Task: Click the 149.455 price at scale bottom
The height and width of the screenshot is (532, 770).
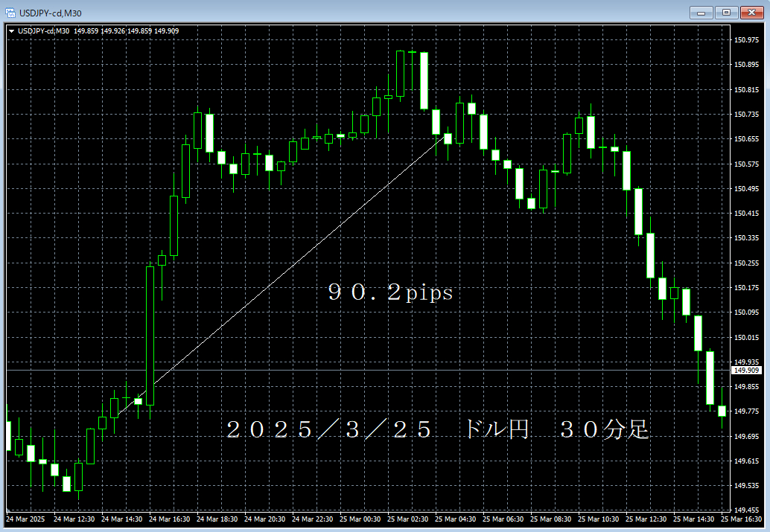Action: (745, 510)
